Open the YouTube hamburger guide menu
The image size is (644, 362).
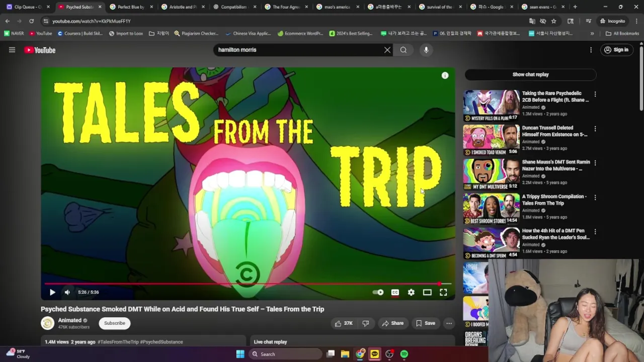[12, 50]
